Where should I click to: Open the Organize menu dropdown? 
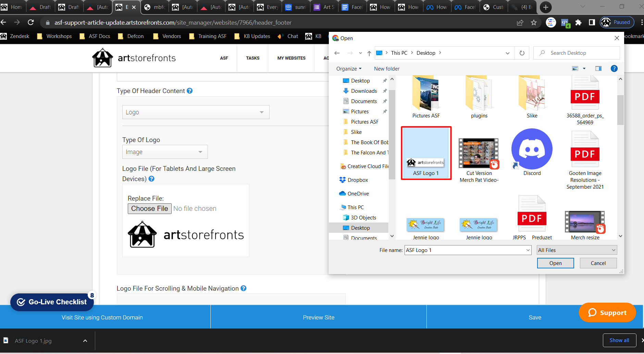[x=349, y=69]
